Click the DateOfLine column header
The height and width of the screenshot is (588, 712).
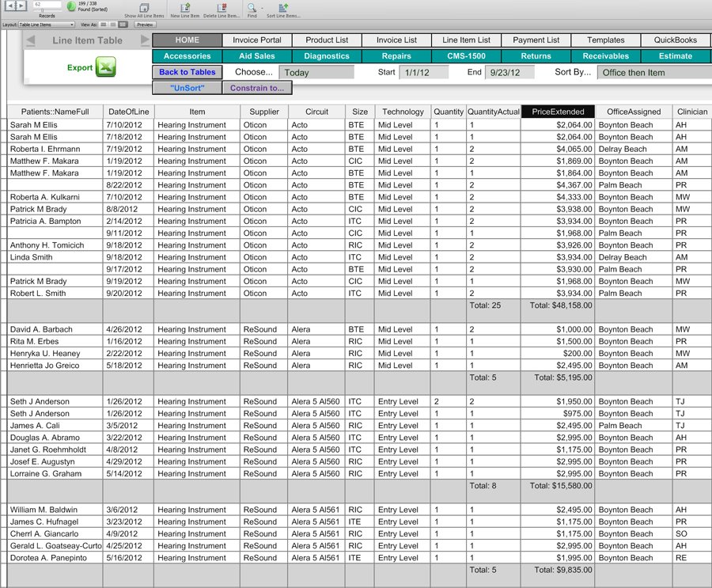coord(128,112)
